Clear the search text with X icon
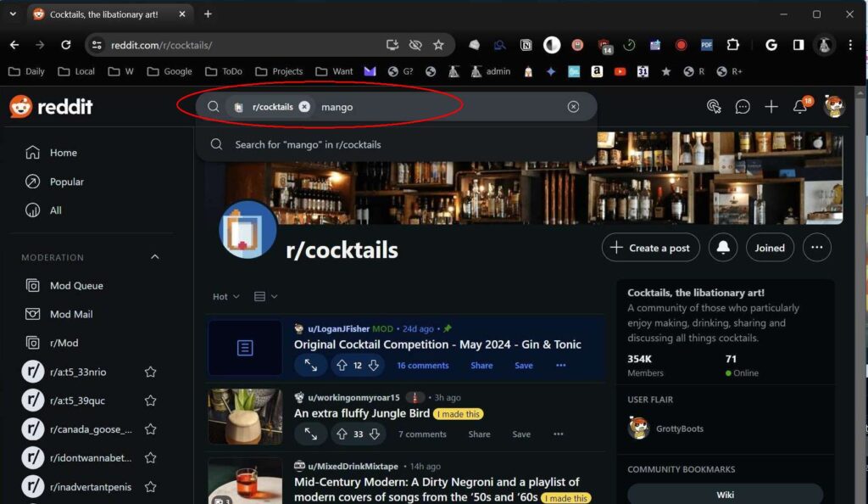This screenshot has width=868, height=504. point(573,107)
